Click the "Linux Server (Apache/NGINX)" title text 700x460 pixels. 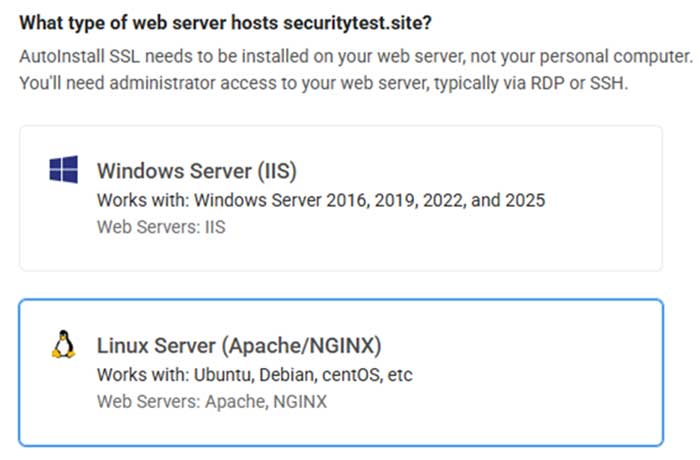coord(239,347)
